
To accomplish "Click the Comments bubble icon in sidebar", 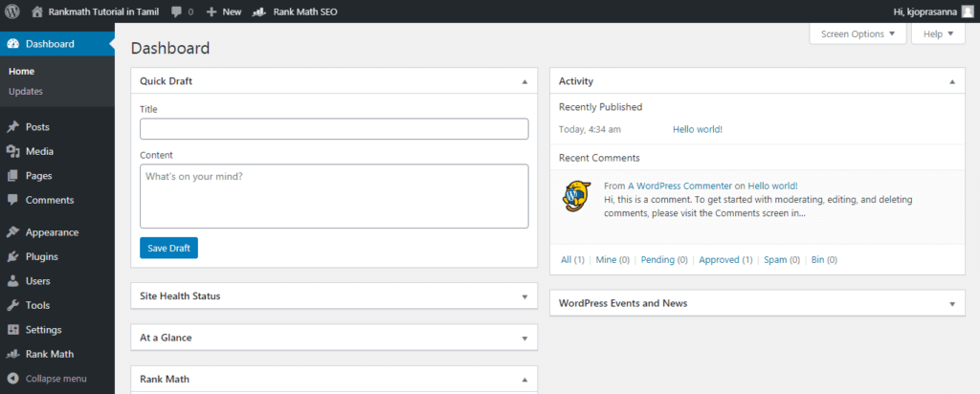I will (12, 200).
